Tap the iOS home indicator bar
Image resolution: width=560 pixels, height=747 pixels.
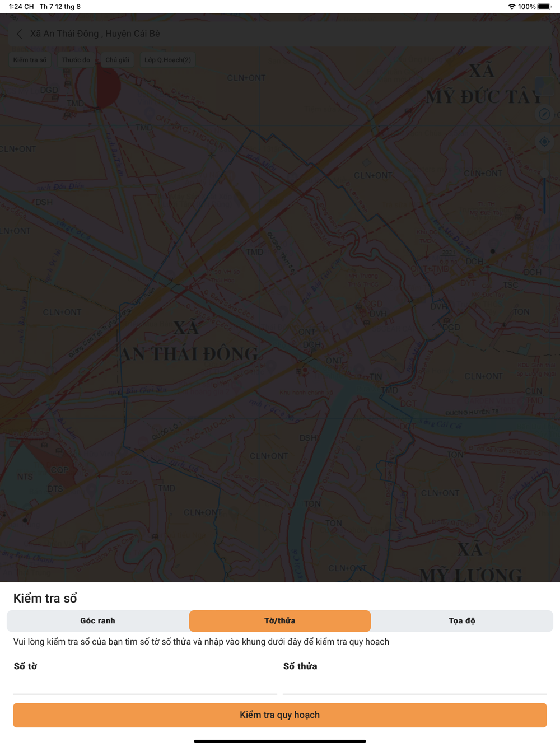pos(280,741)
